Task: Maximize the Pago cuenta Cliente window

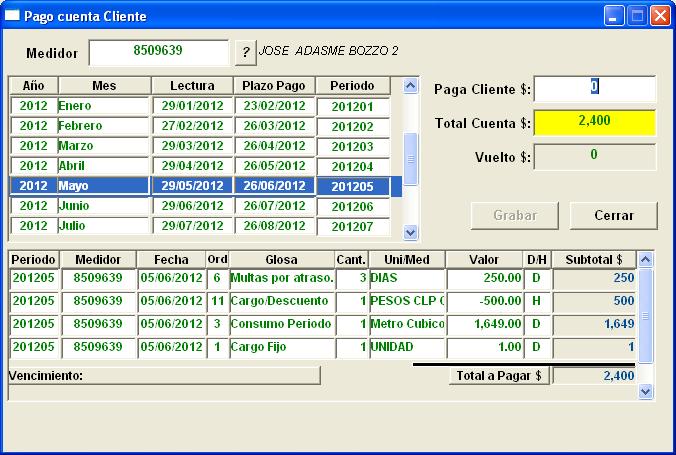Action: tap(637, 16)
